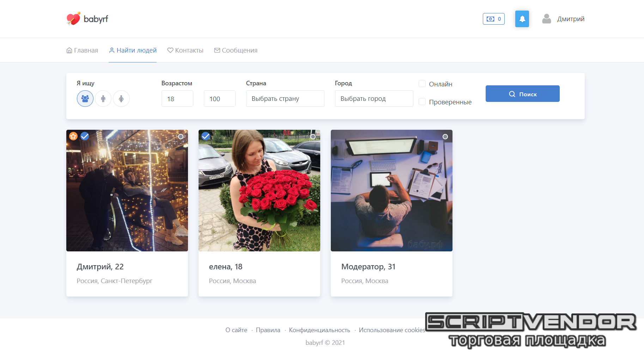Click the person icon beside Найти людей
Image resolution: width=644 pixels, height=354 pixels.
[111, 50]
